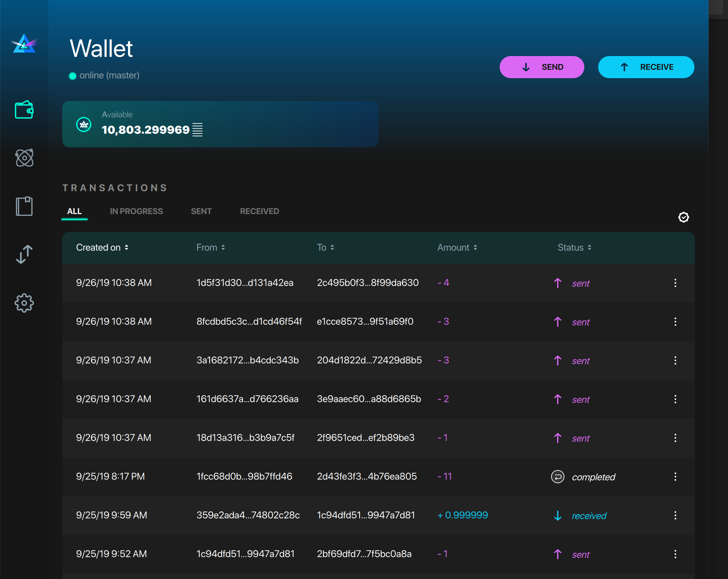Click the online (master) status indicator
The height and width of the screenshot is (579, 728).
click(104, 75)
